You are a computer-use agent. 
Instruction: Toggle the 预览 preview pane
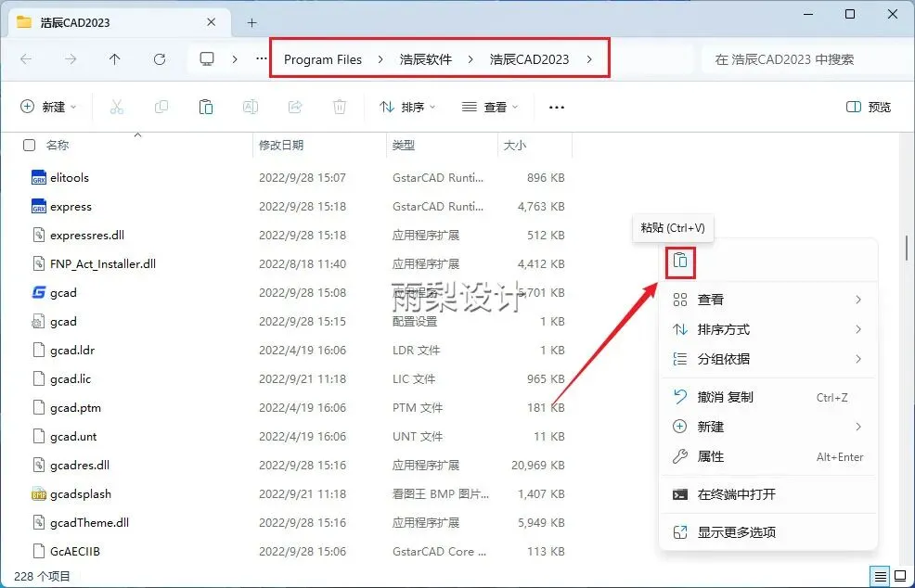click(x=869, y=107)
